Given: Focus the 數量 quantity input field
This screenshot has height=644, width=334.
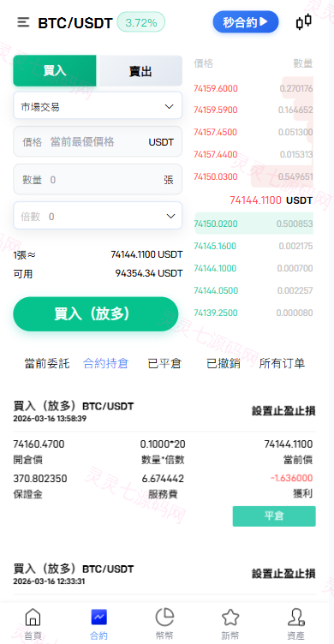Looking at the screenshot, I should click(98, 180).
